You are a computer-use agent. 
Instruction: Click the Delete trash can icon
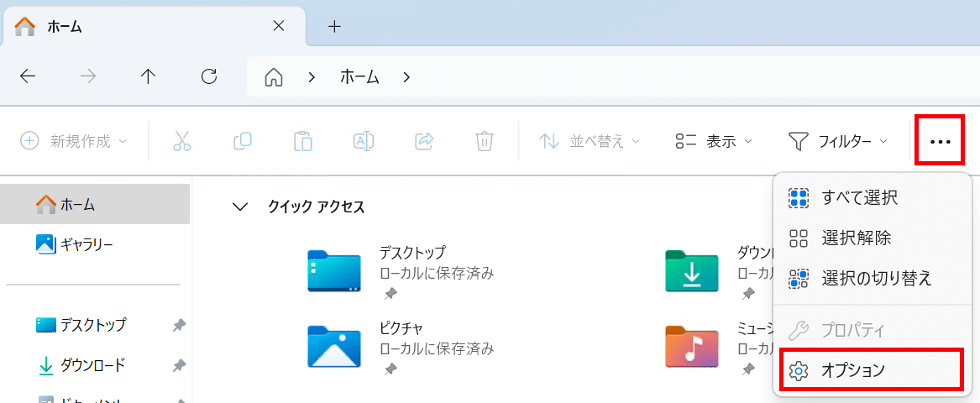[485, 141]
